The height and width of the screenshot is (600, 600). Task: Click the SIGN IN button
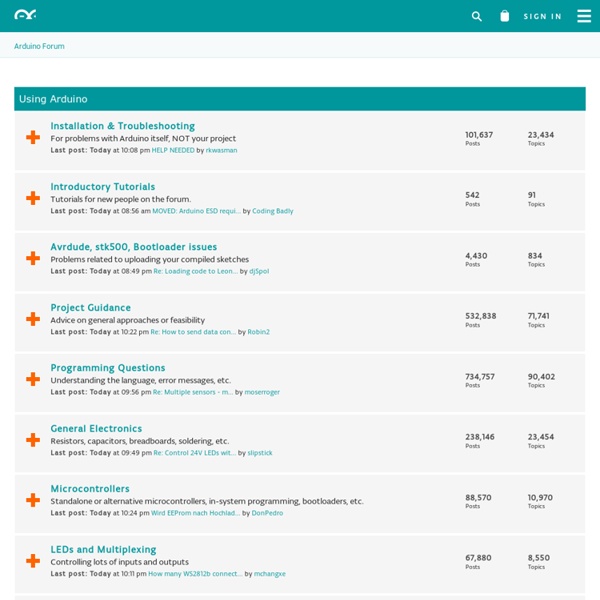pos(542,16)
